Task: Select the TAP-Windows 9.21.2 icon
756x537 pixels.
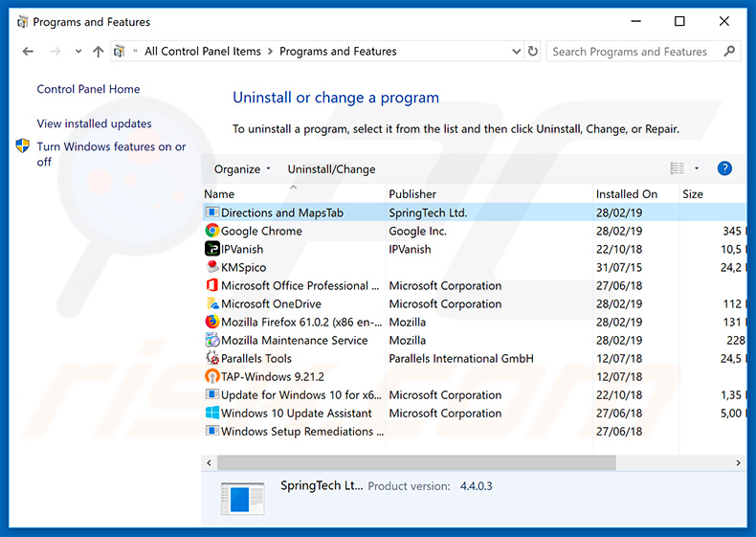Action: 212,377
